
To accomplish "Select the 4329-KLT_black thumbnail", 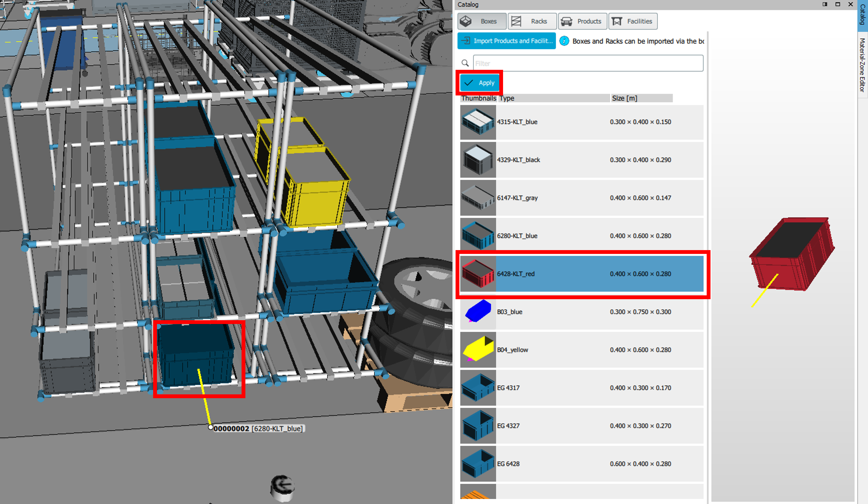I will (478, 160).
